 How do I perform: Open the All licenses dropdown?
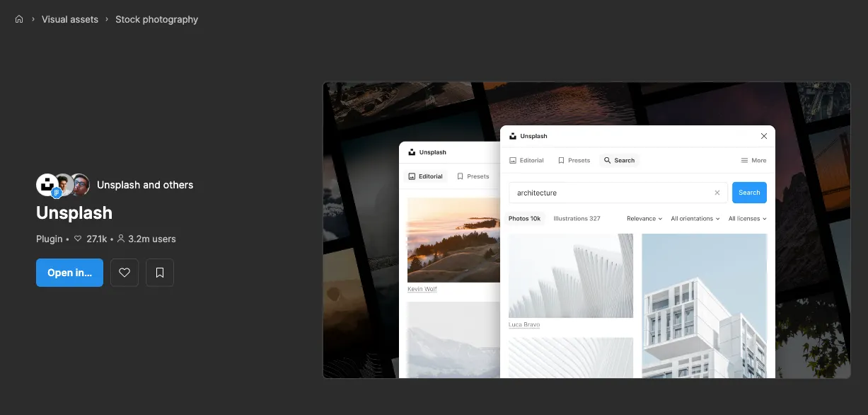[747, 219]
